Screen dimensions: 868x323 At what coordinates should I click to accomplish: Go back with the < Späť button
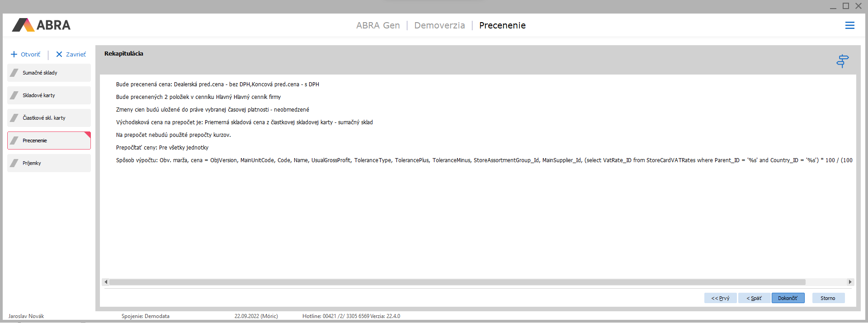click(x=754, y=298)
